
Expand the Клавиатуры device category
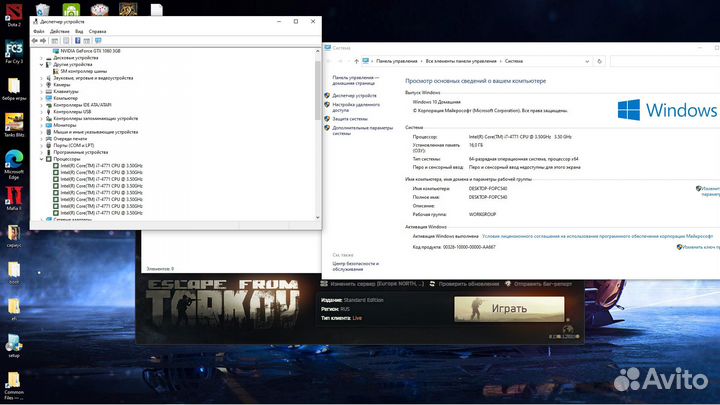(42, 91)
